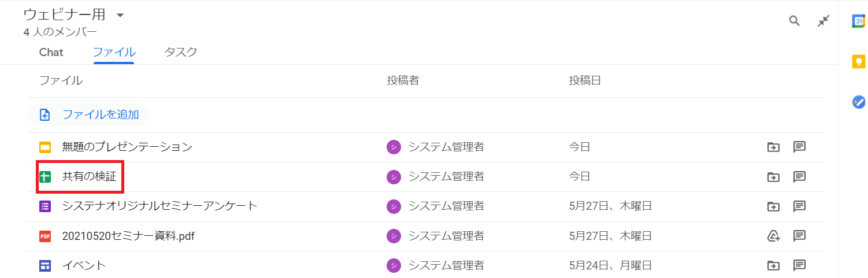Add 20210520セミナー資料.pdf to Drive
The image size is (868, 278).
click(x=773, y=236)
